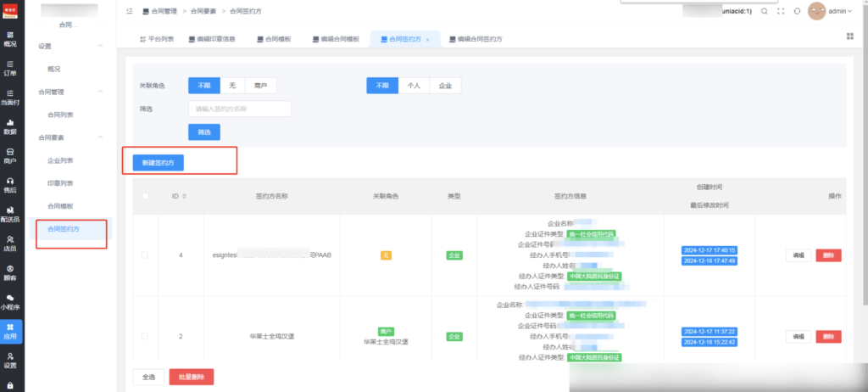Collapse sidebar using the menu fold icon
The width and height of the screenshot is (868, 392).
click(130, 12)
